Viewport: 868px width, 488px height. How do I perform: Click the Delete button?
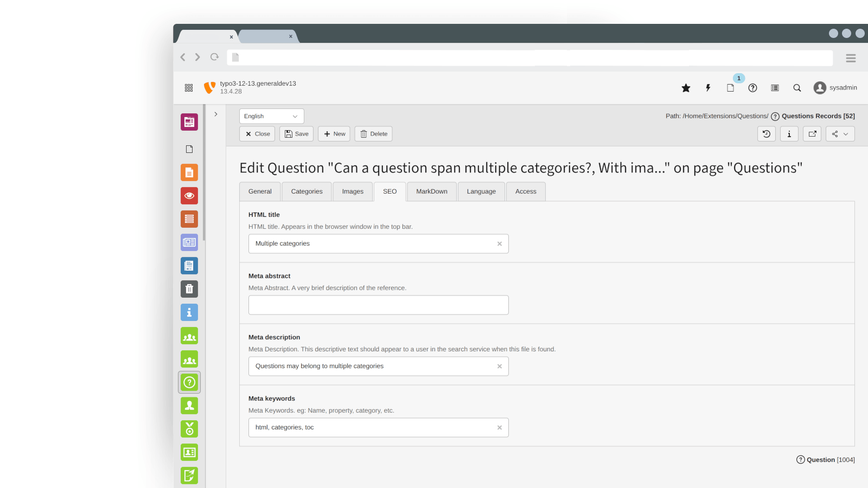[373, 134]
